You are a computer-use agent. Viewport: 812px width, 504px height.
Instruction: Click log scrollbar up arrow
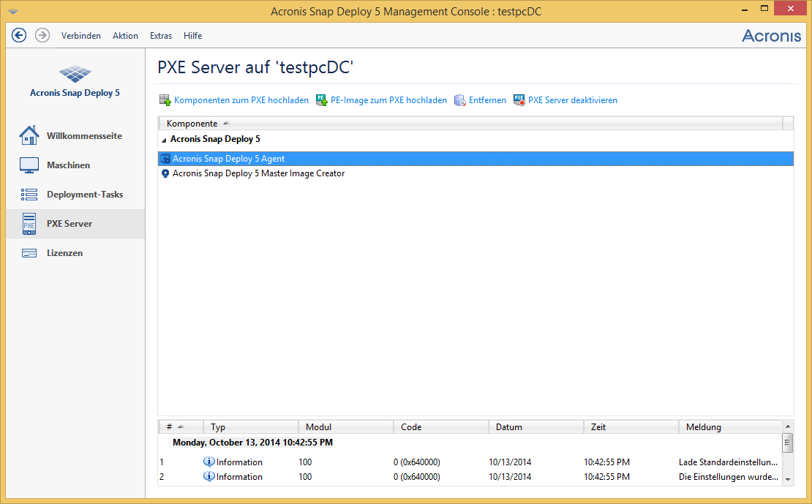[x=788, y=426]
